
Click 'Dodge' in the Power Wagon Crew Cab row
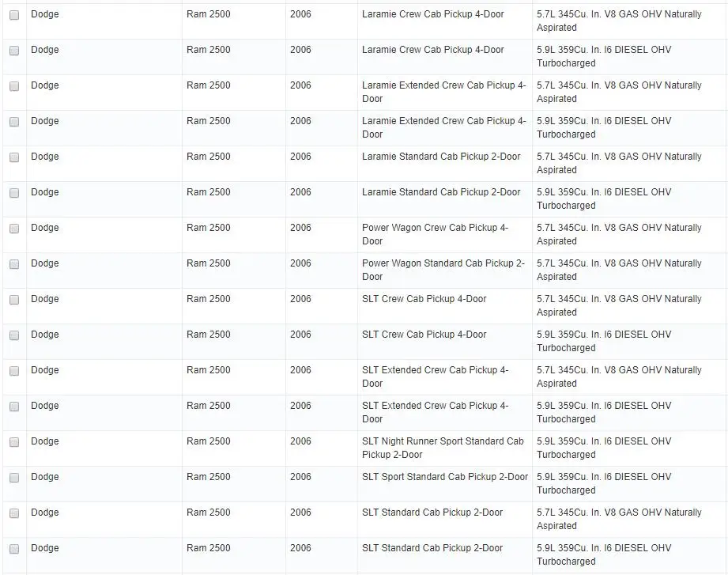[45, 228]
